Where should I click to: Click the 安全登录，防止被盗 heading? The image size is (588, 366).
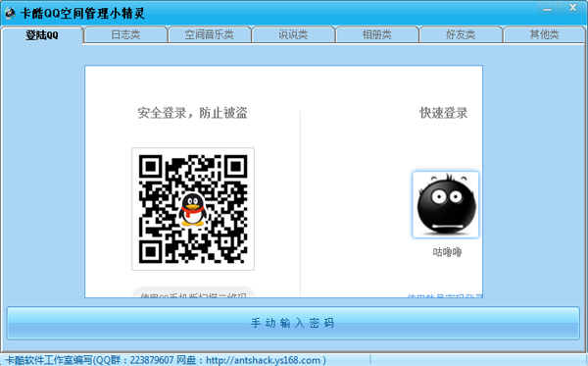192,113
